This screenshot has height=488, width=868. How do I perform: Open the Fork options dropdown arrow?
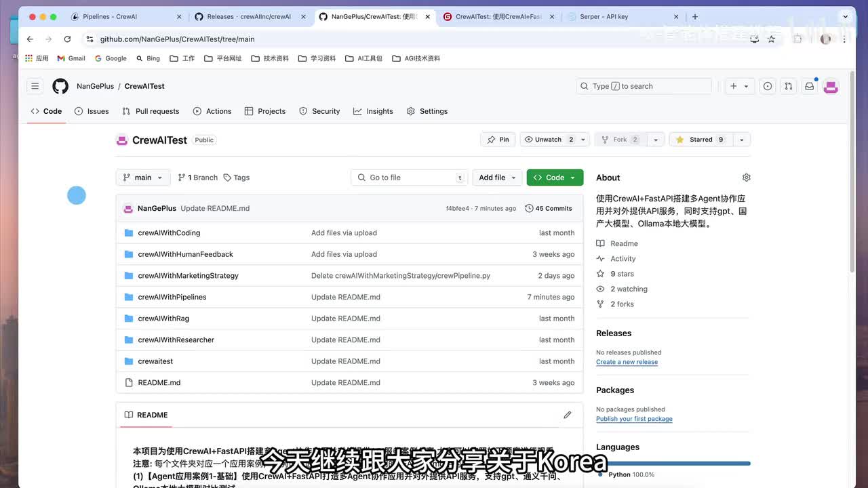point(655,140)
